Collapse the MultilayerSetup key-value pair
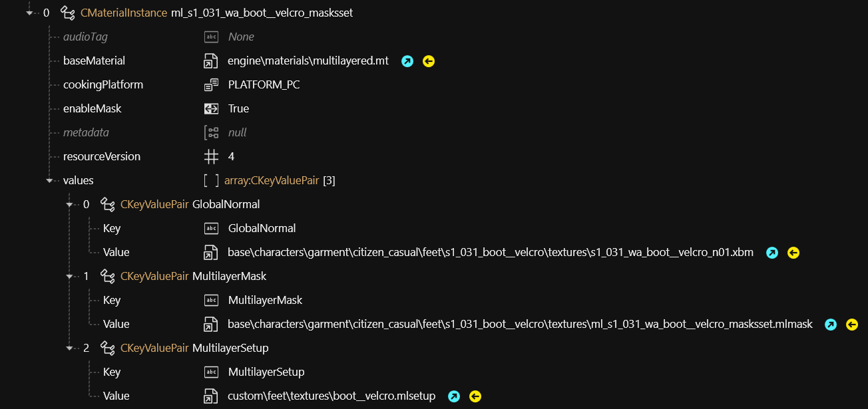The image size is (868, 409). 69,348
